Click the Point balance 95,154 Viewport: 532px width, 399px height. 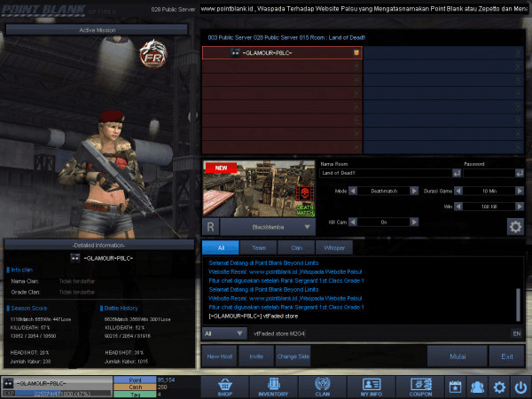tap(166, 380)
